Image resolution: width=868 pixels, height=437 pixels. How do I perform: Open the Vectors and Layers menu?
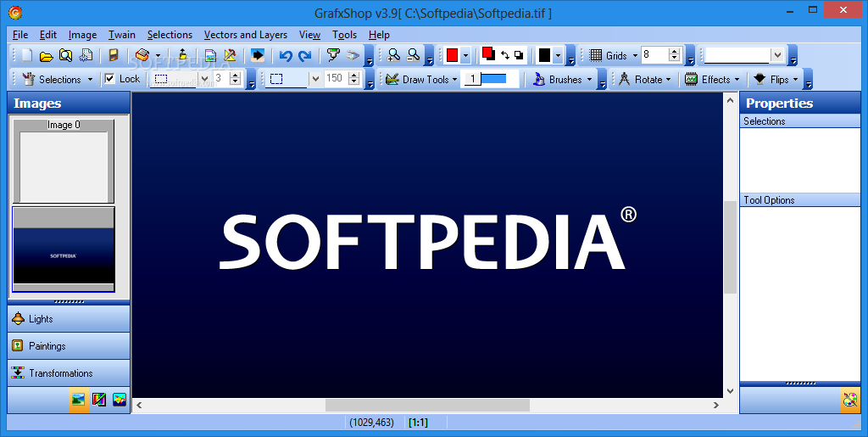click(x=245, y=34)
